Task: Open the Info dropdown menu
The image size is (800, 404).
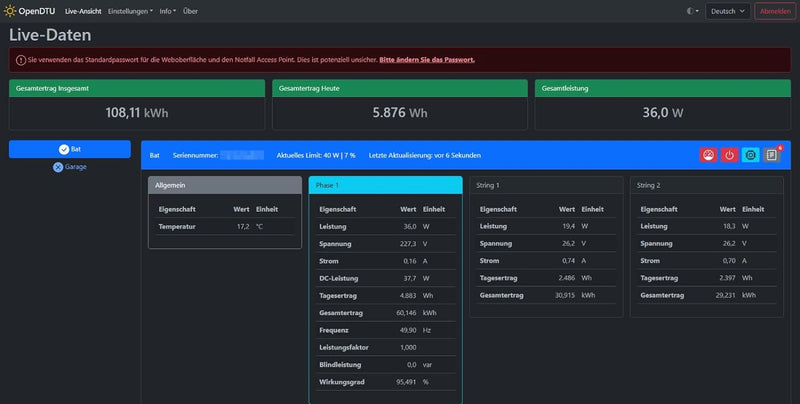Action: point(167,11)
